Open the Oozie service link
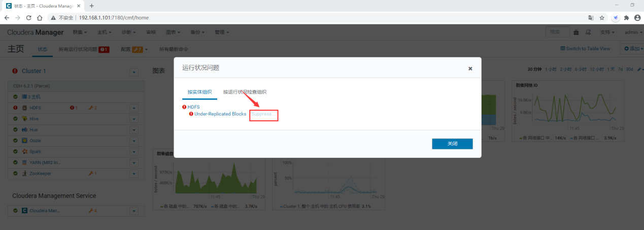The width and height of the screenshot is (644, 230). click(35, 141)
